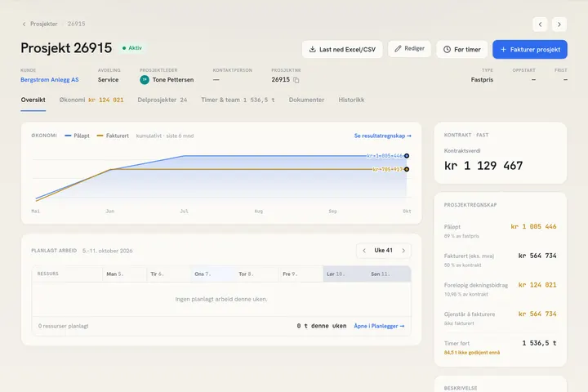This screenshot has width=588, height=392.
Task: Open Se resultatregnskap link
Action: pyautogui.click(x=382, y=136)
